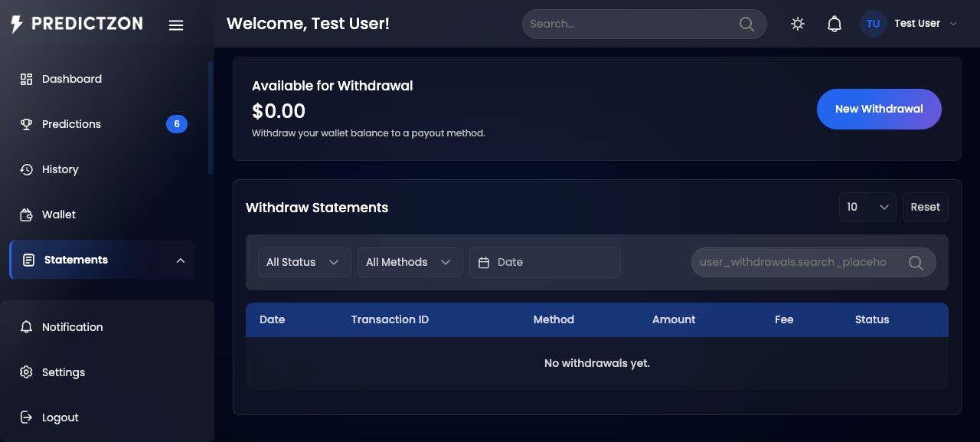Click the Transaction ID column header
Screen dimensions: 980x442
coord(390,319)
